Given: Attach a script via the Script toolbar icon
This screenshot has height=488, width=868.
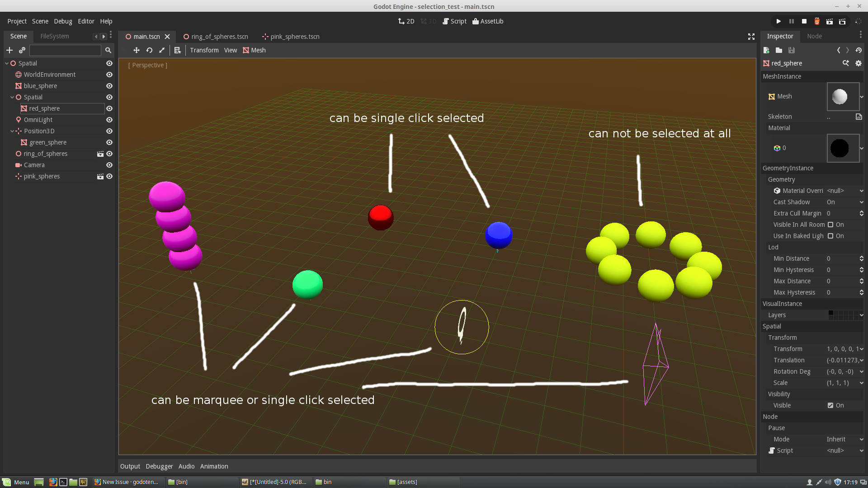Looking at the screenshot, I should tap(454, 21).
